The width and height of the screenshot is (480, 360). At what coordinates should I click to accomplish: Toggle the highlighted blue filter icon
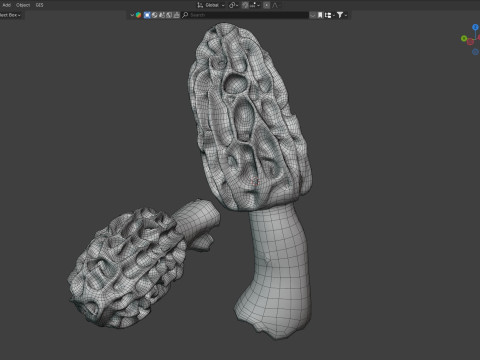(147, 15)
